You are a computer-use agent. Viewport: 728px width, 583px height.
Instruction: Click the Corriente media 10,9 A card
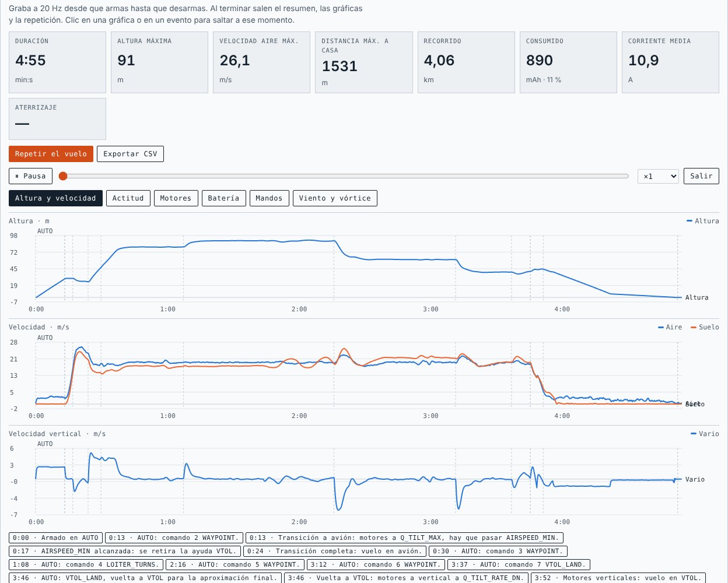click(x=670, y=62)
